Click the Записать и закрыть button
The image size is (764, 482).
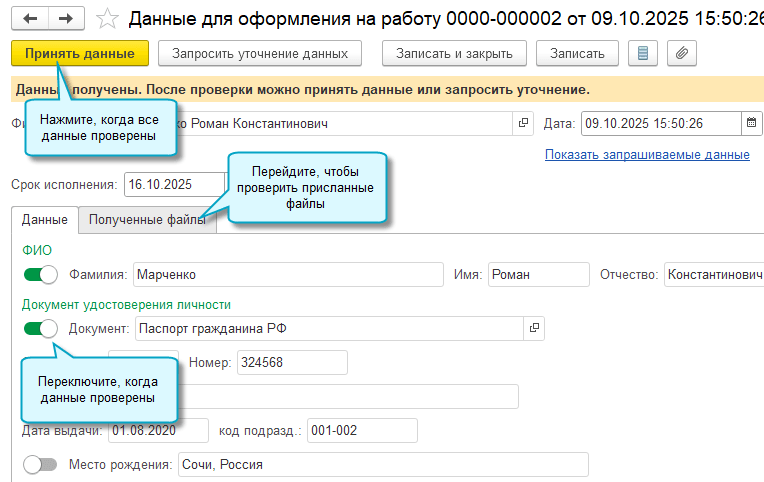click(x=454, y=53)
